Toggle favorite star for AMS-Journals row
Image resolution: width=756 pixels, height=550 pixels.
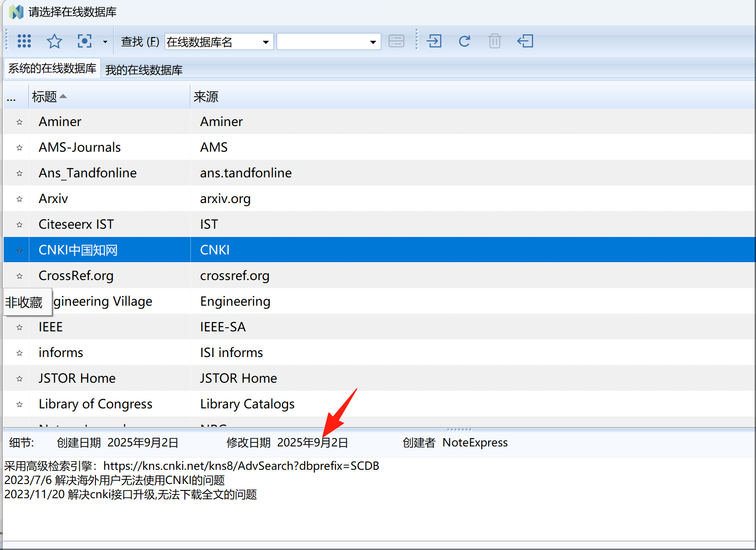pos(19,148)
